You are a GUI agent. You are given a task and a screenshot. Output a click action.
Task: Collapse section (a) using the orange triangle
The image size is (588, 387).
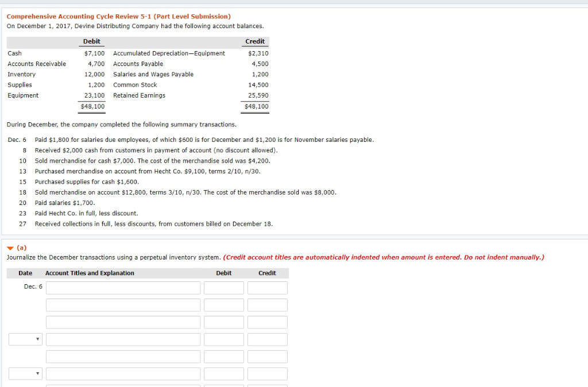[10, 247]
